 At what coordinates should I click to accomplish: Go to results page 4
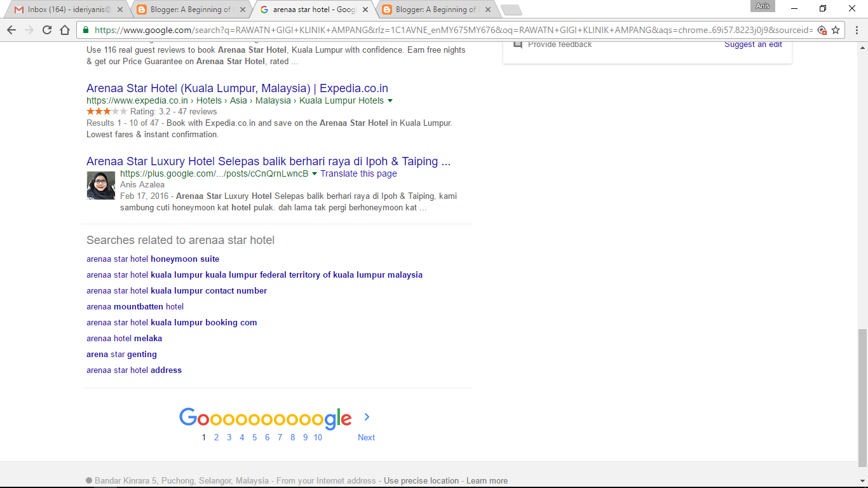241,437
